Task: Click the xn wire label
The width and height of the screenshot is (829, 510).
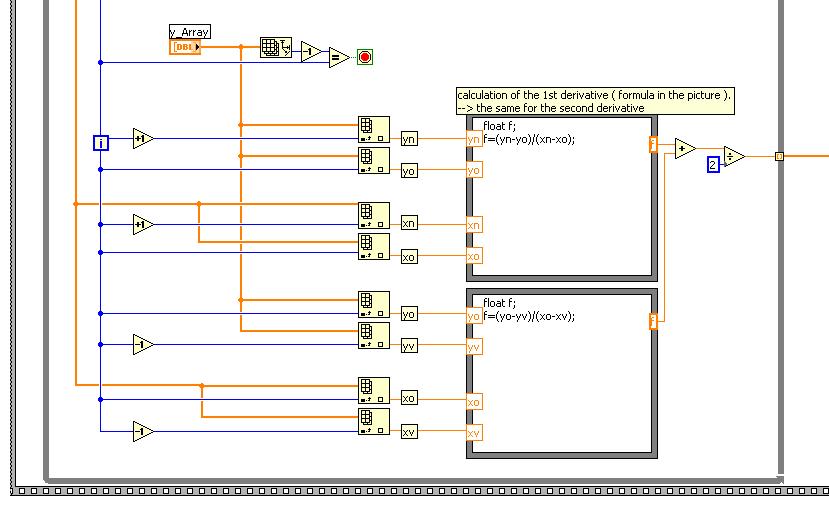Action: click(409, 223)
